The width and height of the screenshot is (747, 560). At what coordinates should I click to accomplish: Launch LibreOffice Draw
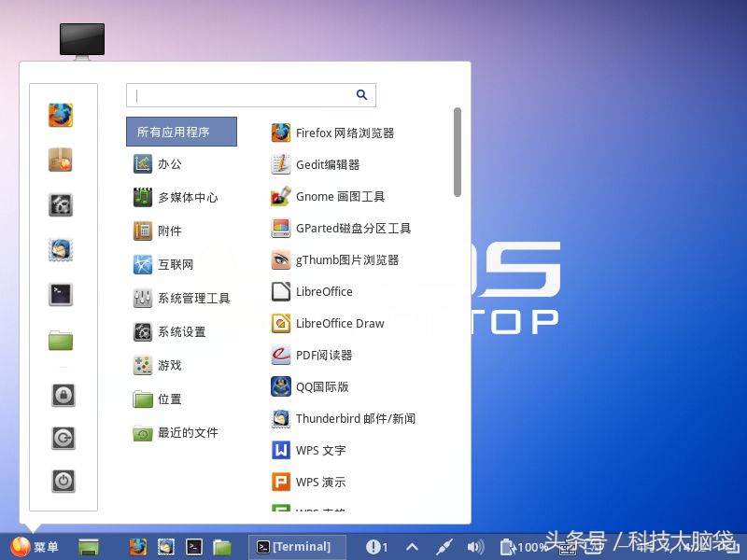[x=328, y=323]
